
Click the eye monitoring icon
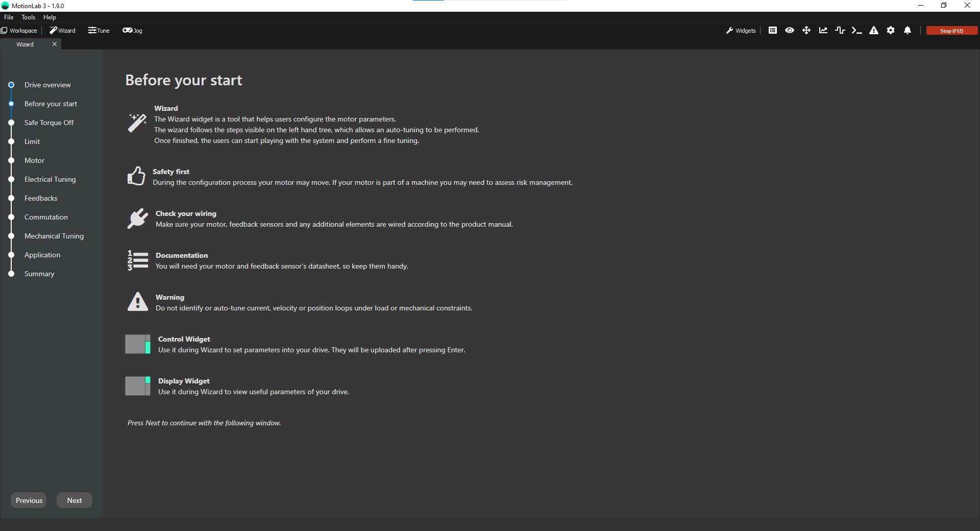point(790,31)
